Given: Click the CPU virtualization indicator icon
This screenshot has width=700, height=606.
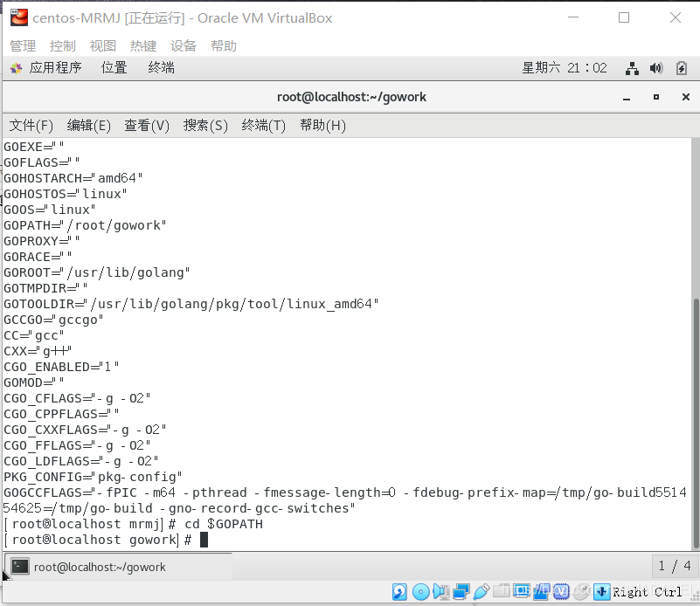Looking at the screenshot, I should point(561,591).
